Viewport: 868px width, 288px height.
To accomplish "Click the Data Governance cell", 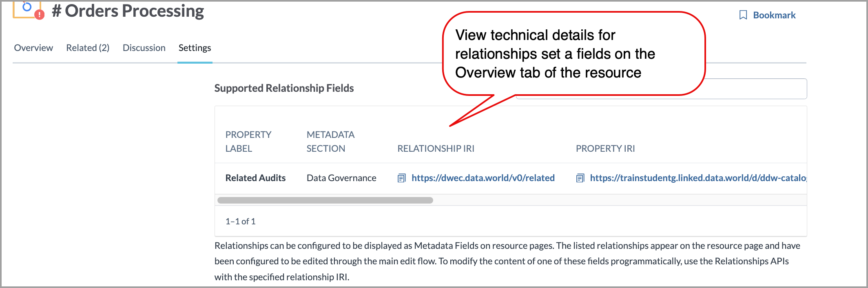I will (x=341, y=178).
